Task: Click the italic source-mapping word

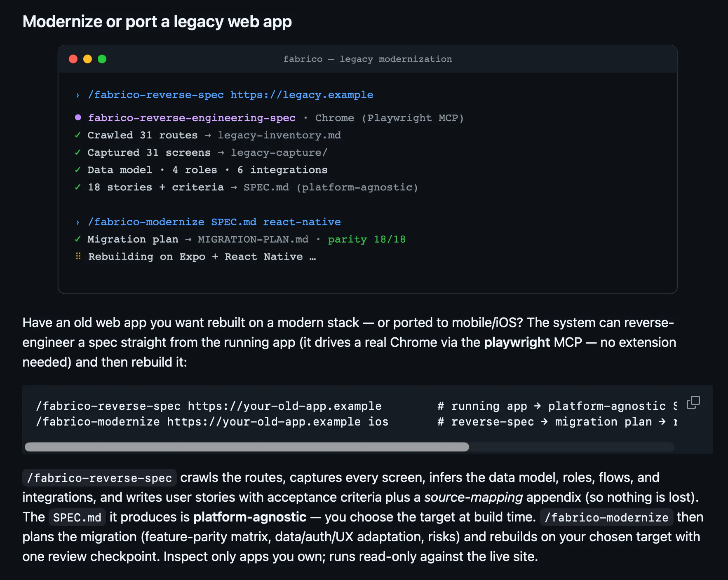Action: 473,497
